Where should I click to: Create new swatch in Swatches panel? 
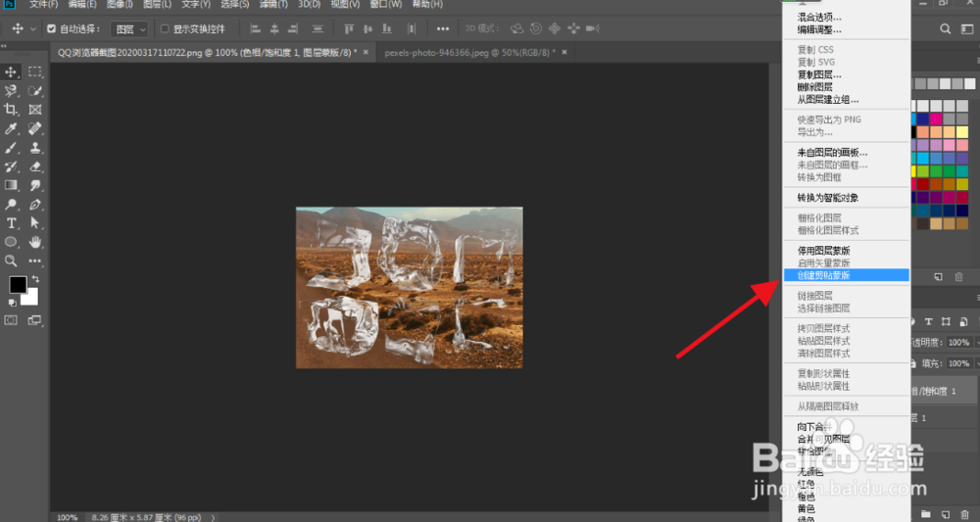pos(938,276)
